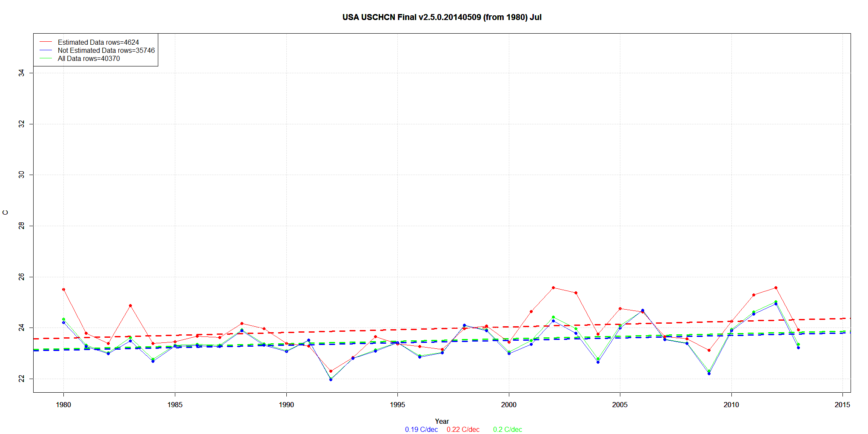Click the 1995 x-axis tick label
This screenshot has width=868, height=434.
[397, 405]
